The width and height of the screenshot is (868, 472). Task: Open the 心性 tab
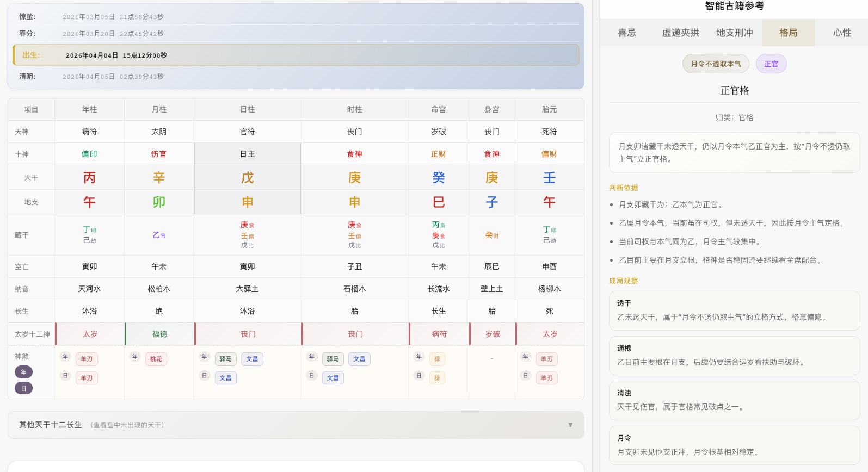[841, 33]
